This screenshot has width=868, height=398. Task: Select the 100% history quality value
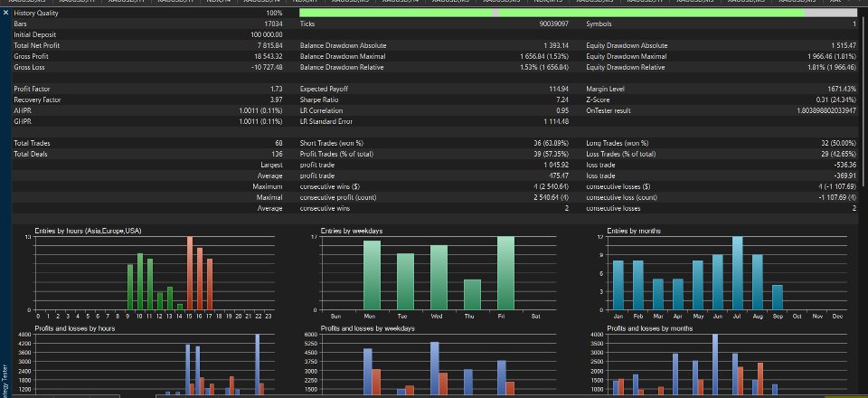point(274,13)
